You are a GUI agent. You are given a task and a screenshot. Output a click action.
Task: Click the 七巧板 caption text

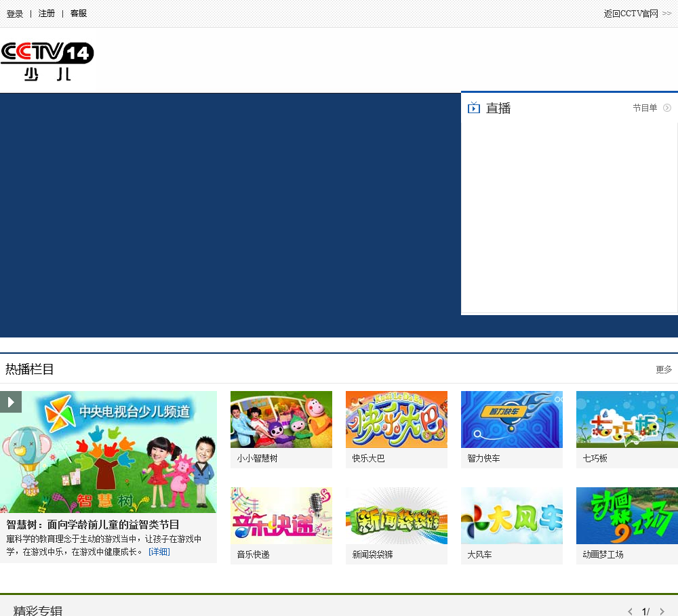tap(595, 458)
